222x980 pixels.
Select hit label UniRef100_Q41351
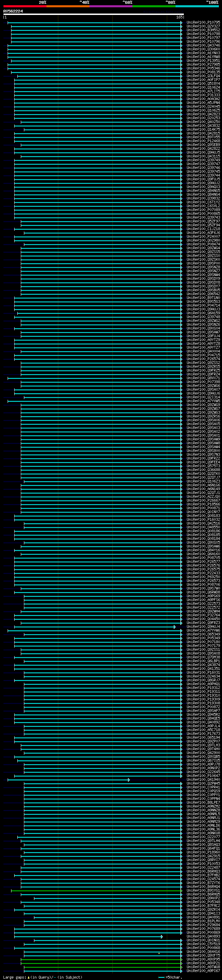click(203, 669)
